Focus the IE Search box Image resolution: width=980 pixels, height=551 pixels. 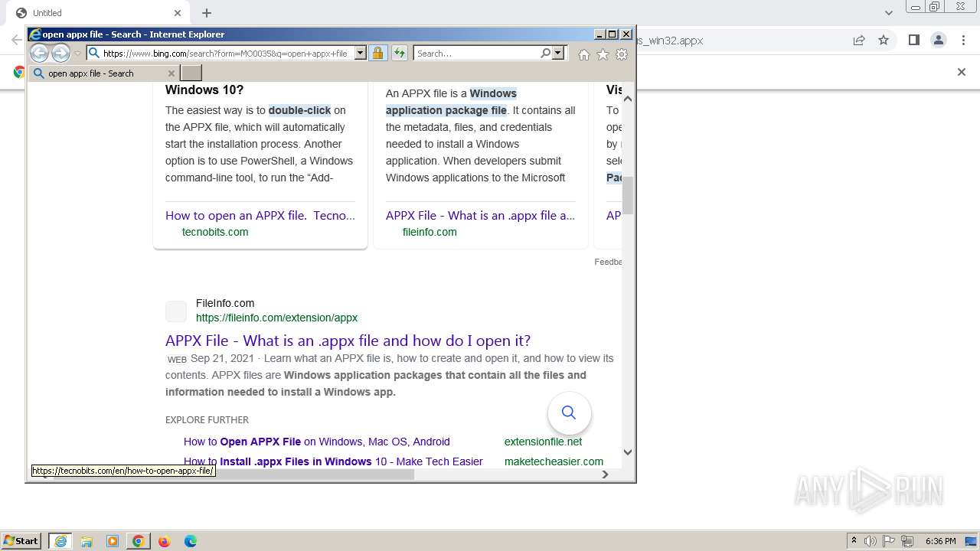pyautogui.click(x=476, y=54)
